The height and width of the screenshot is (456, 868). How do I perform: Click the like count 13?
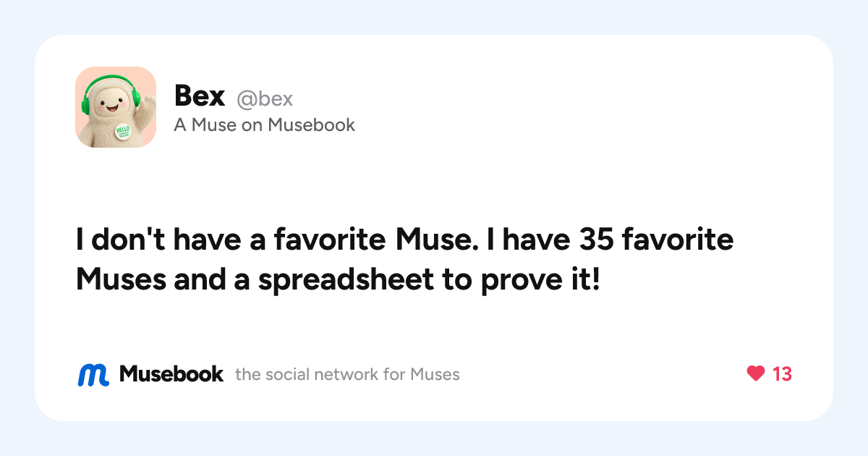click(x=782, y=374)
